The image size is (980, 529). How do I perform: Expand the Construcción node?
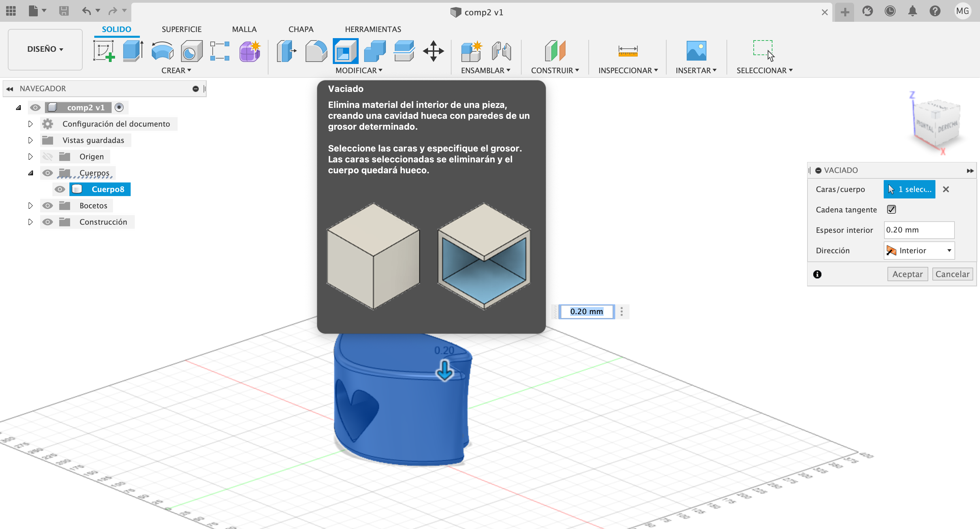pos(30,222)
